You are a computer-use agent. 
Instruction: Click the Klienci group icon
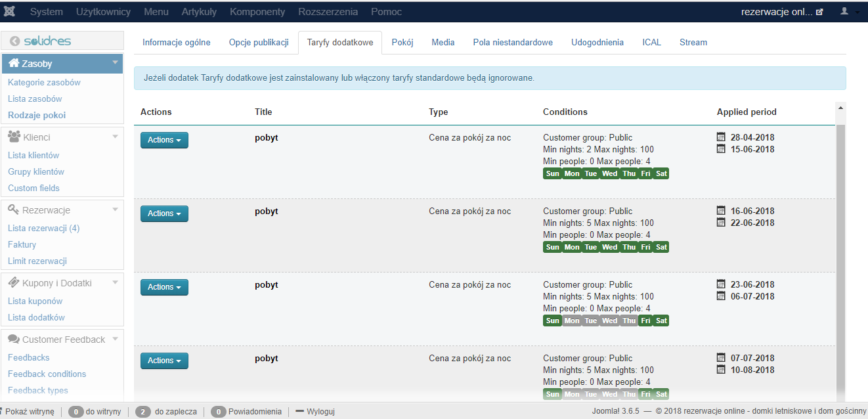pos(14,137)
